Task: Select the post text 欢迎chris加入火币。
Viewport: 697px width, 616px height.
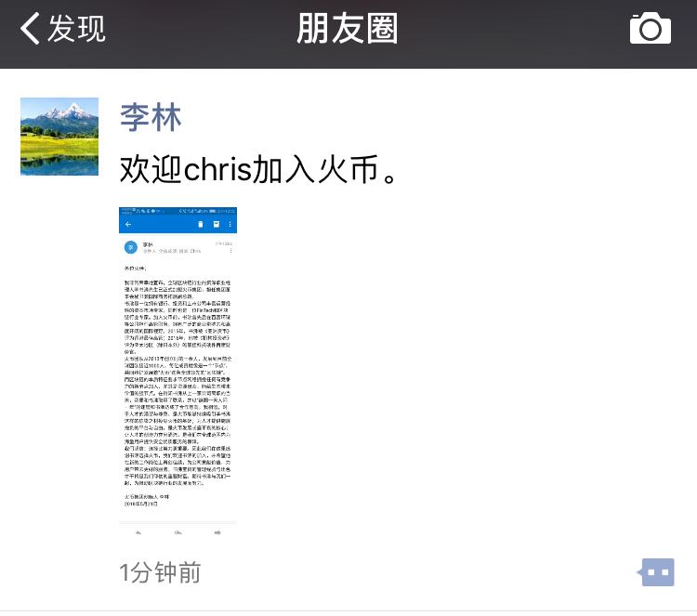Action: pyautogui.click(x=257, y=170)
